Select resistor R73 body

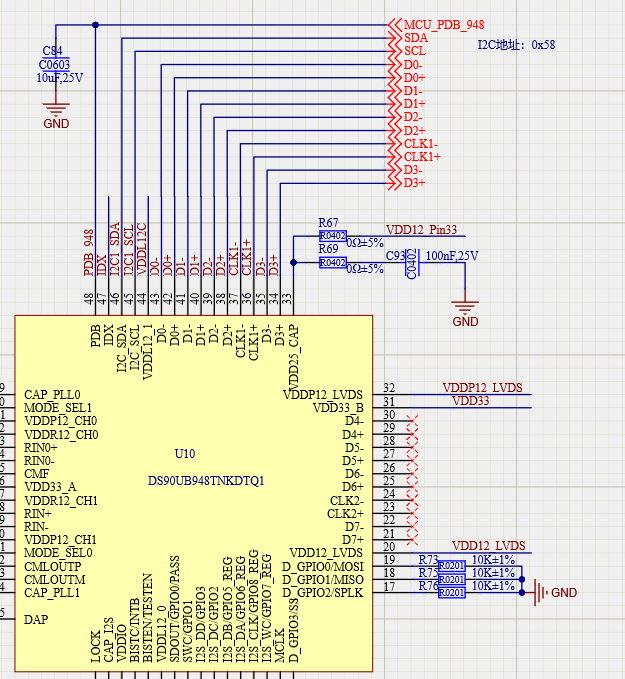click(x=452, y=566)
